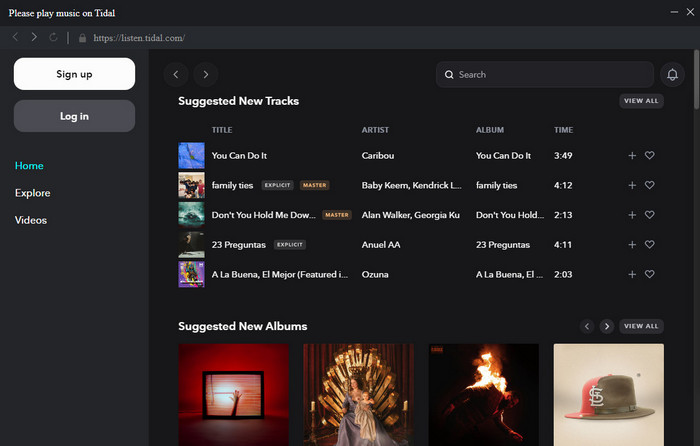Favorite family ties with heart
Screen dimensions: 700x446
click(x=650, y=185)
